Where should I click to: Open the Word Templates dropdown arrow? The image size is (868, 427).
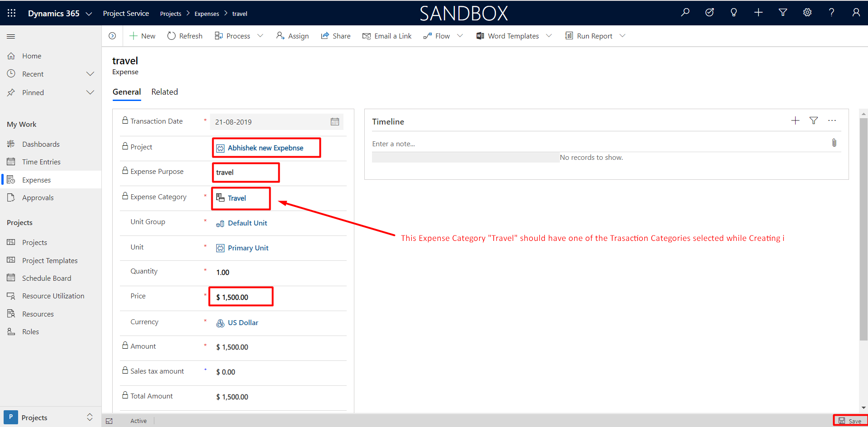[549, 36]
